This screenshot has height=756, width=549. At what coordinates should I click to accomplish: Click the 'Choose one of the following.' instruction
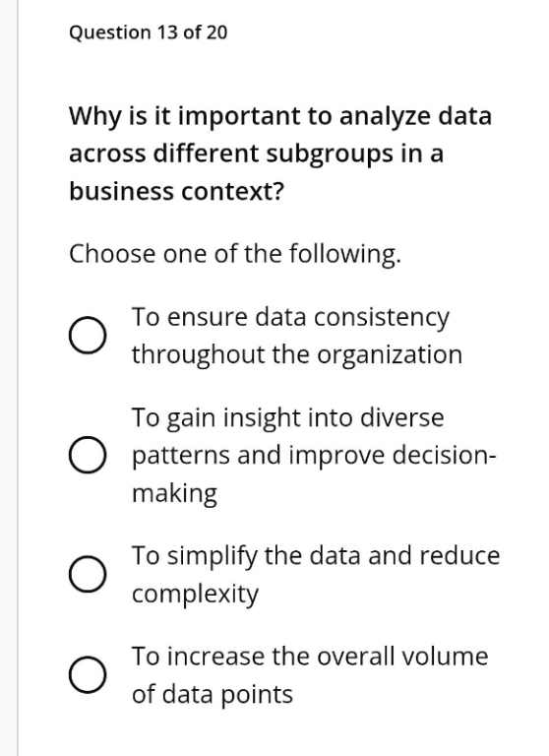(x=235, y=255)
